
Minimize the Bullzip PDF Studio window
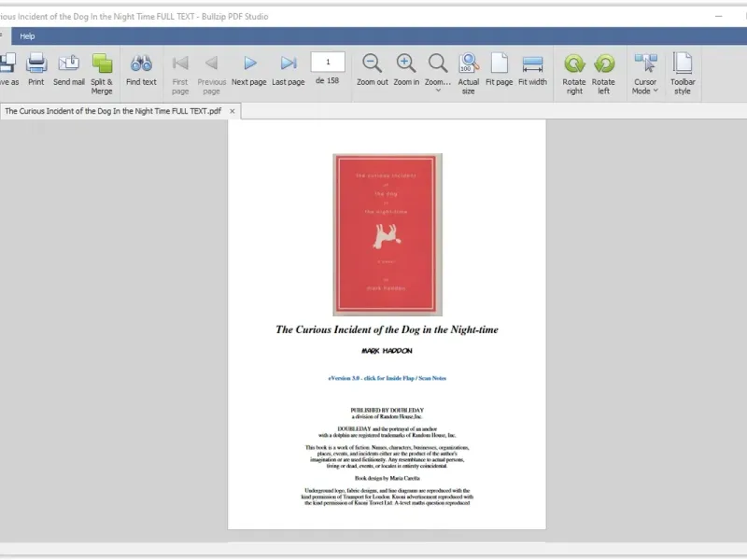[x=718, y=16]
